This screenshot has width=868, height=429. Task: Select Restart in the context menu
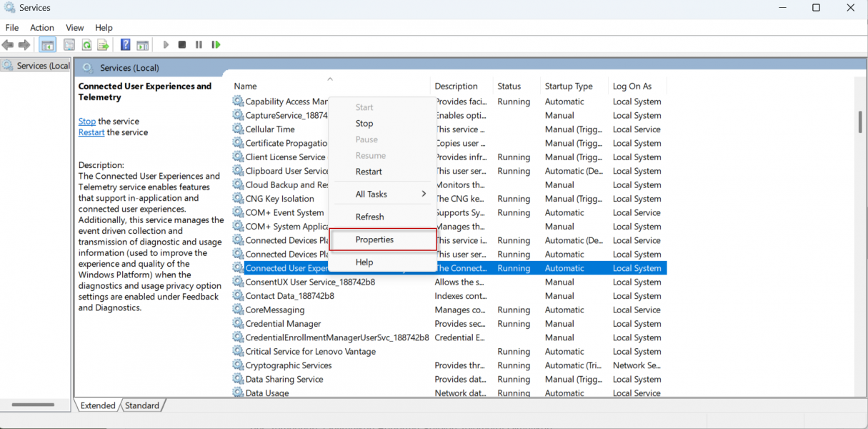[x=369, y=172]
